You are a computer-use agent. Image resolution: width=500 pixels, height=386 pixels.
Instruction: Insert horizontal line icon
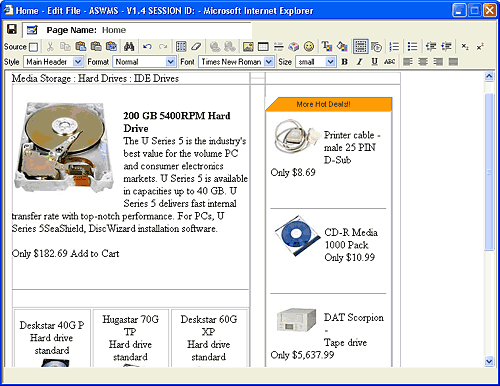click(x=279, y=47)
